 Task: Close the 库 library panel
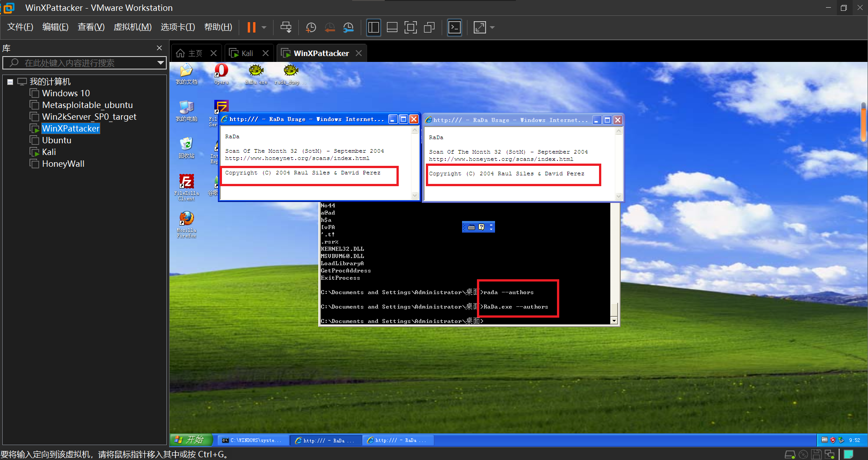point(159,48)
